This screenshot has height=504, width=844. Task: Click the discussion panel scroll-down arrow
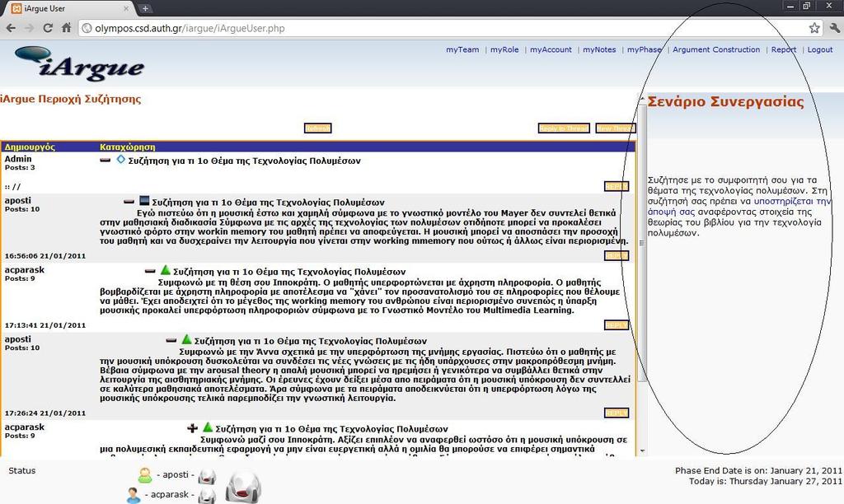tap(641, 450)
